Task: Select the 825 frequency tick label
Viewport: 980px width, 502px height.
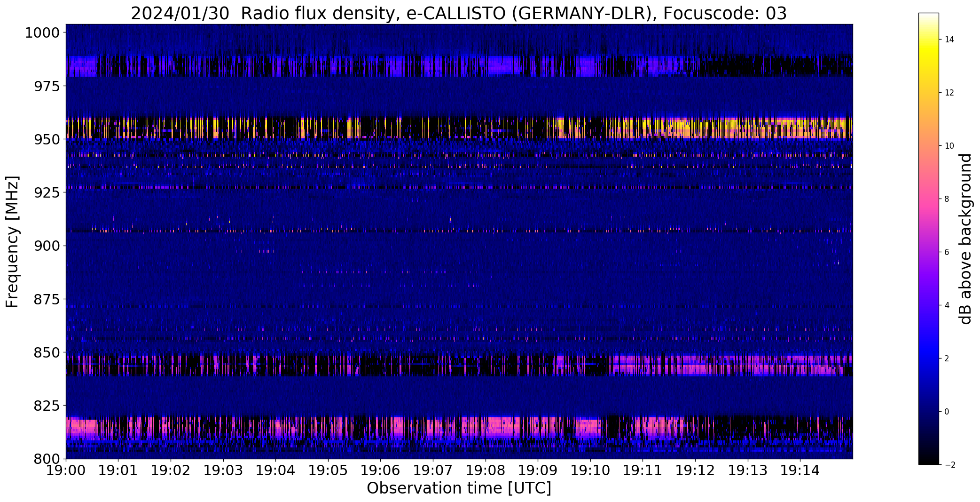Action: 47,405
